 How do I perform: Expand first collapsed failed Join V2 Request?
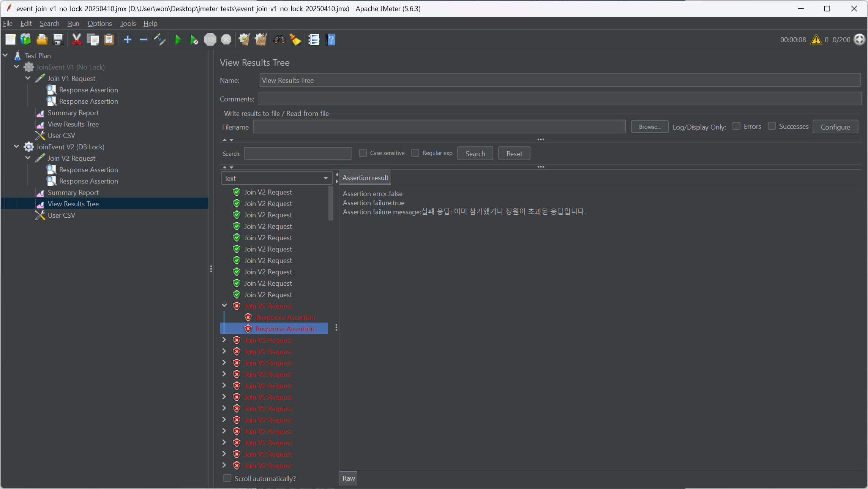[224, 340]
